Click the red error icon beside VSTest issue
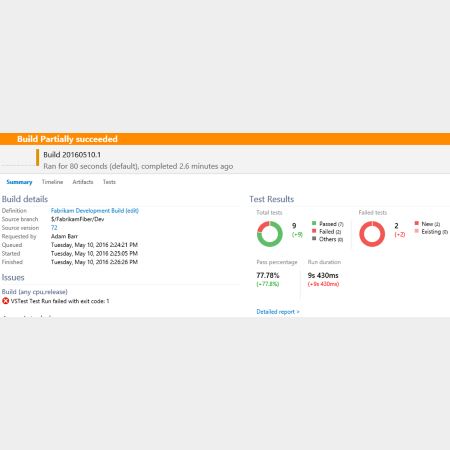This screenshot has width=450, height=450. (x=5, y=301)
